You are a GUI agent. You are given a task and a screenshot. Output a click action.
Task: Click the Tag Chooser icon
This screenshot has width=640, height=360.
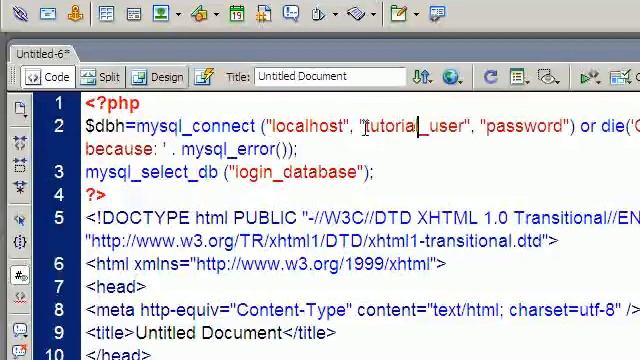[437, 13]
